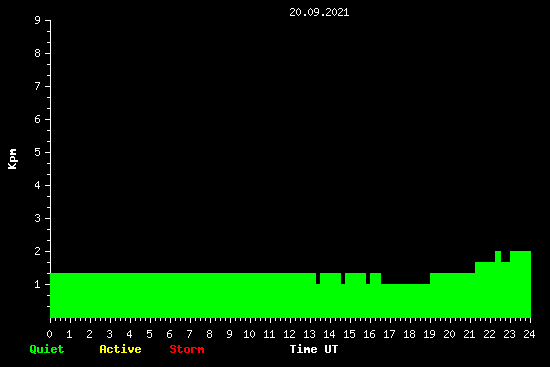Click hour 17 on the time axis
This screenshot has height=367, width=550.
click(389, 334)
